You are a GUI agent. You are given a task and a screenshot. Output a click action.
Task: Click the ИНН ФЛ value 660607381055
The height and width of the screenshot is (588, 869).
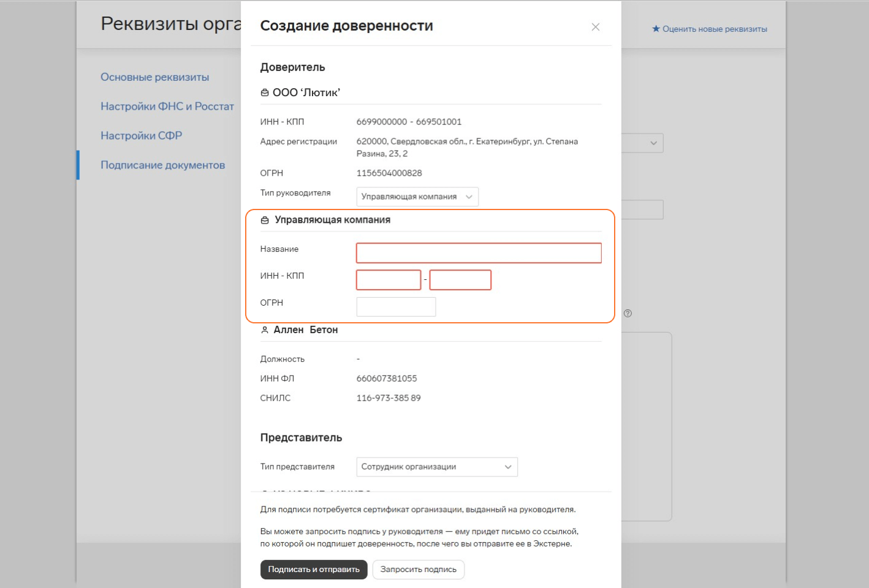(x=387, y=379)
